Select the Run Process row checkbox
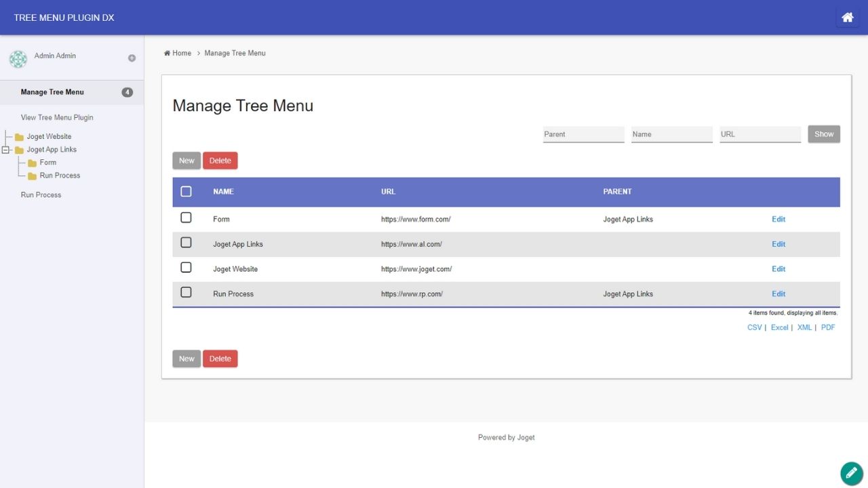868x488 pixels. [x=186, y=292]
